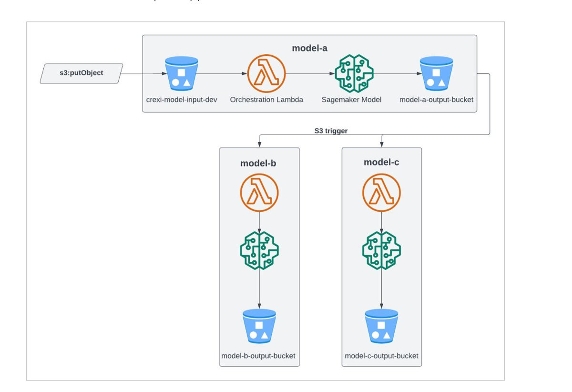Image resolution: width=572 pixels, height=392 pixels.
Task: Click the SageMaker brain icon in model-c
Action: 381,250
